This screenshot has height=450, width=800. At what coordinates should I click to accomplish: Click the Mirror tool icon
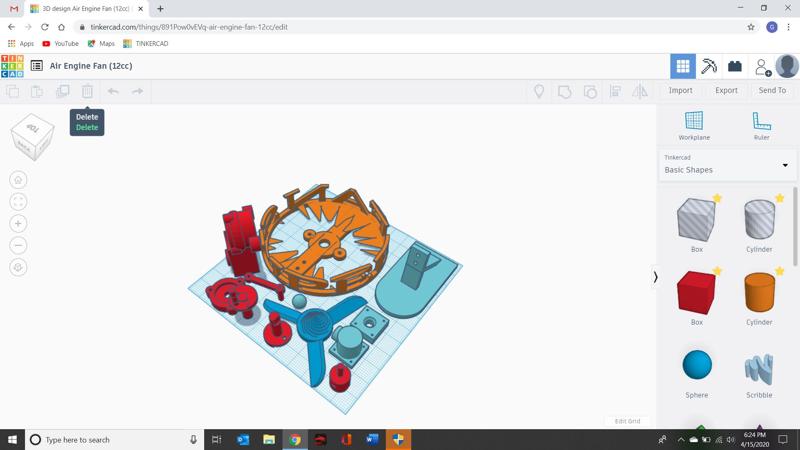click(x=640, y=91)
